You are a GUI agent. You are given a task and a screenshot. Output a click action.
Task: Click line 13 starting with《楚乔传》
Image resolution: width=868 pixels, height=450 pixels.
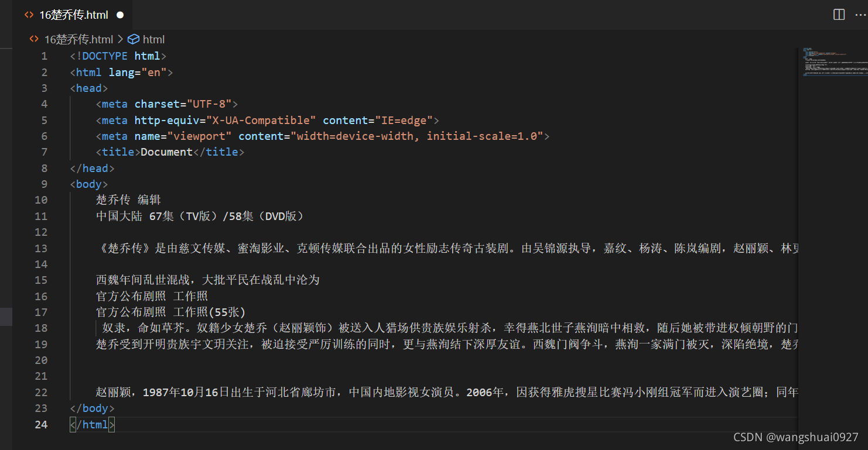[447, 248]
